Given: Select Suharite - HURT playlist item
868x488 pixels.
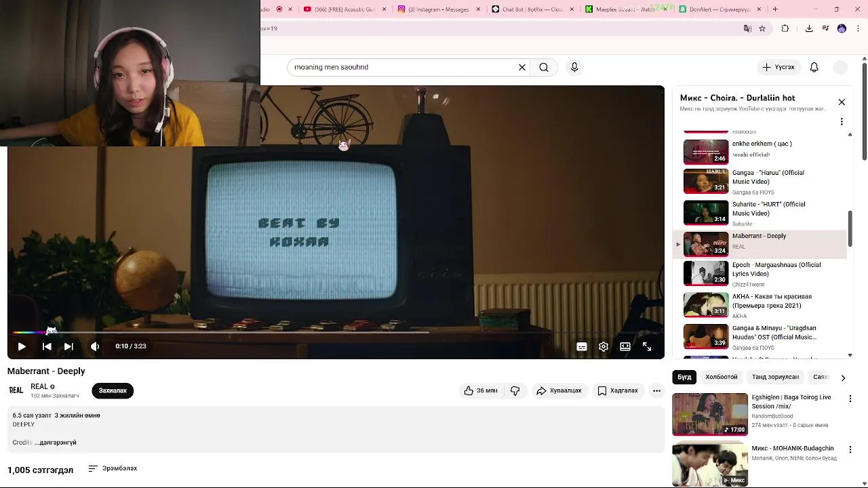Looking at the screenshot, I should pos(758,213).
